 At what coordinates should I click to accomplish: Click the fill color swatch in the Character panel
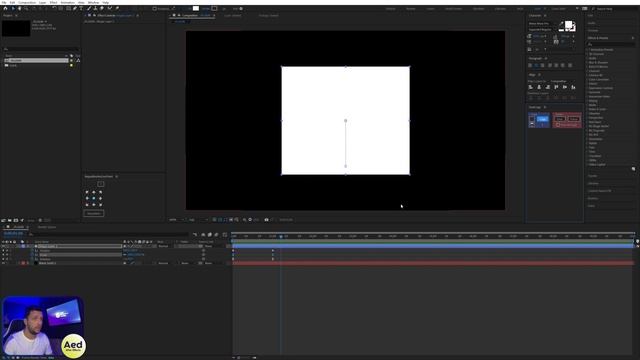click(x=568, y=25)
